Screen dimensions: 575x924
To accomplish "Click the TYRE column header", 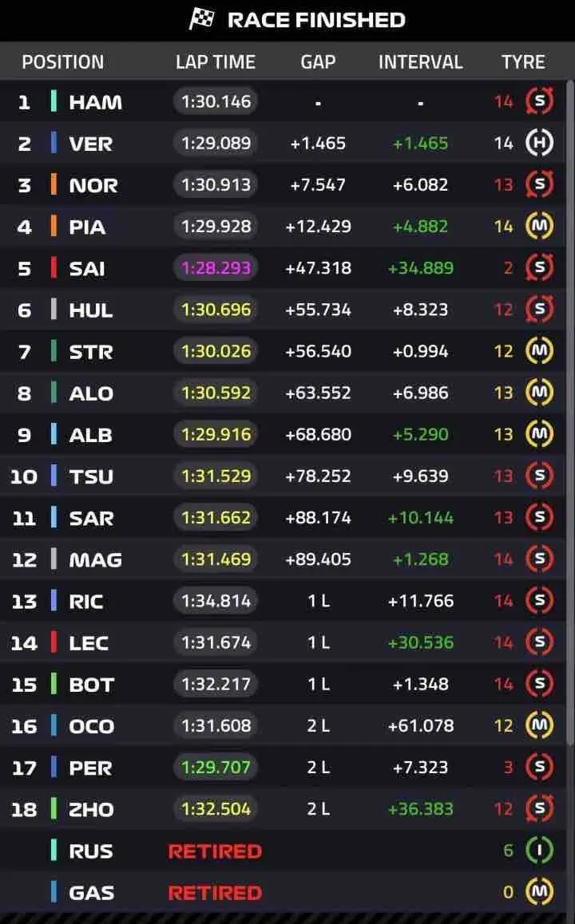I will click(523, 62).
